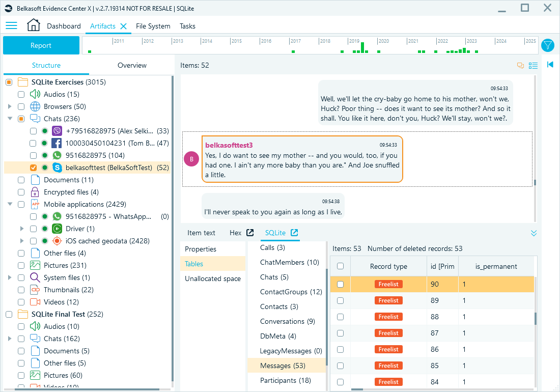The image size is (560, 392).
Task: Expand the iOS cached geodata node
Action: [x=22, y=241]
